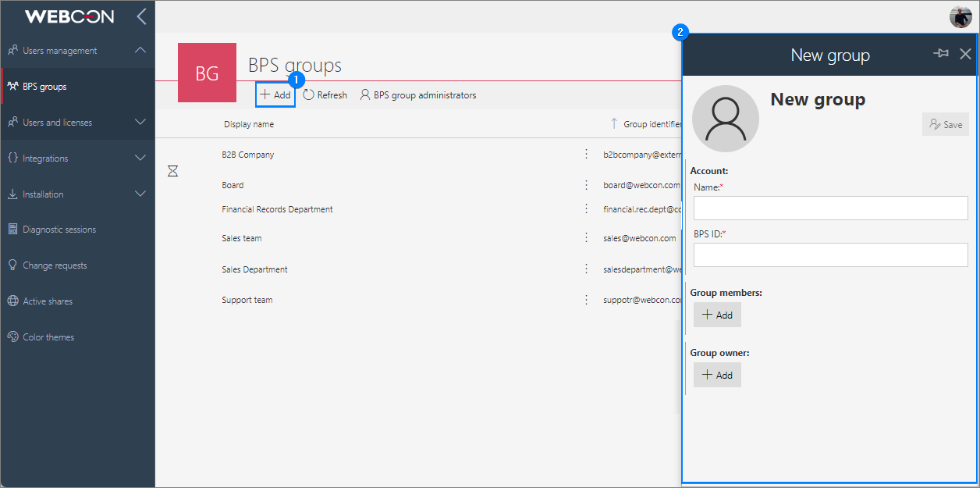Open BPS group administrators
980x488 pixels.
click(417, 95)
